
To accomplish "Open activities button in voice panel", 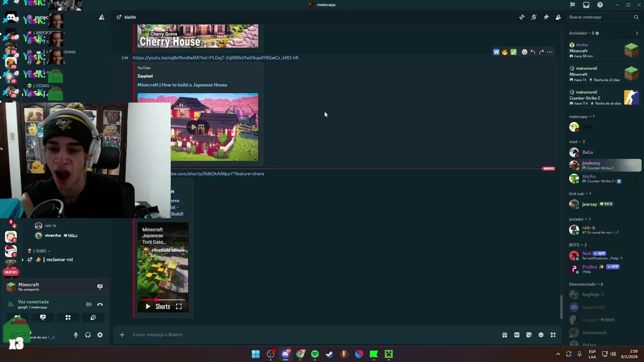I will [x=68, y=317].
